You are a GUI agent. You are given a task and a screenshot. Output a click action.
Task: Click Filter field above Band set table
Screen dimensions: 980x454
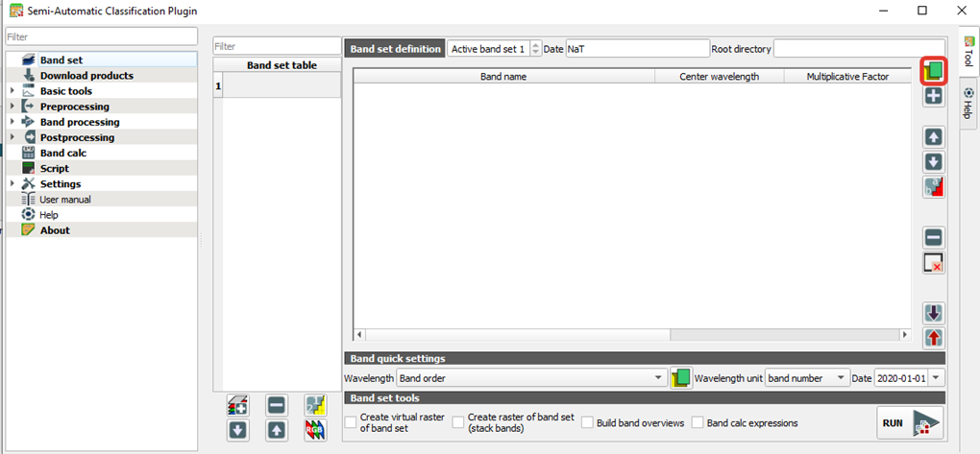[277, 46]
